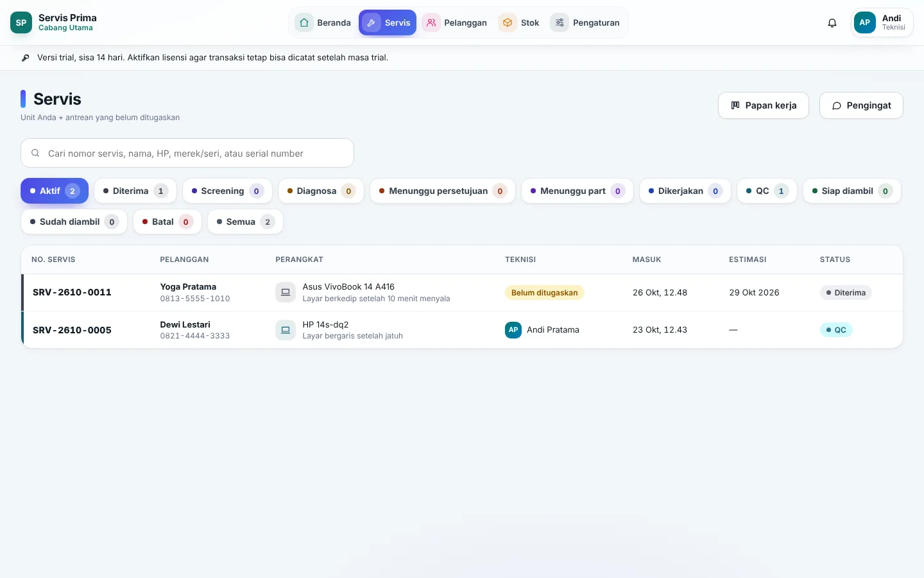Click the Pengingat button

pyautogui.click(x=861, y=105)
